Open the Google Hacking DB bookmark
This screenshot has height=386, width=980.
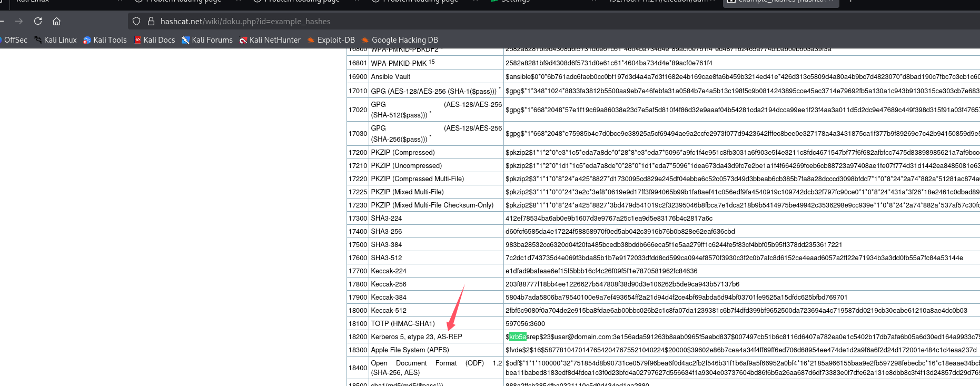point(400,40)
